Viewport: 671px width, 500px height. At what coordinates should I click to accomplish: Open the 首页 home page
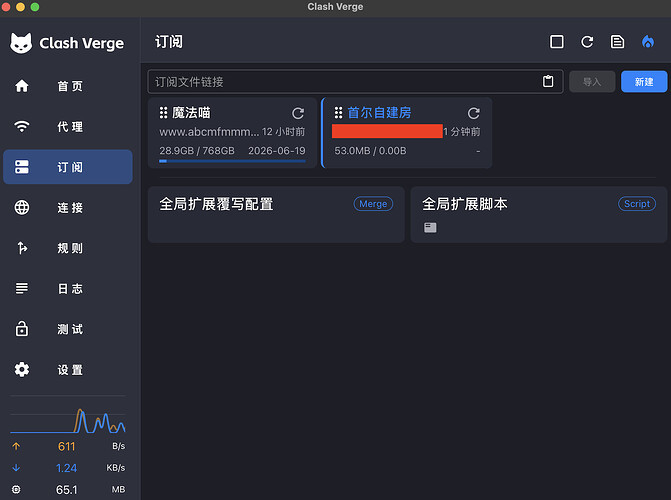coord(68,86)
